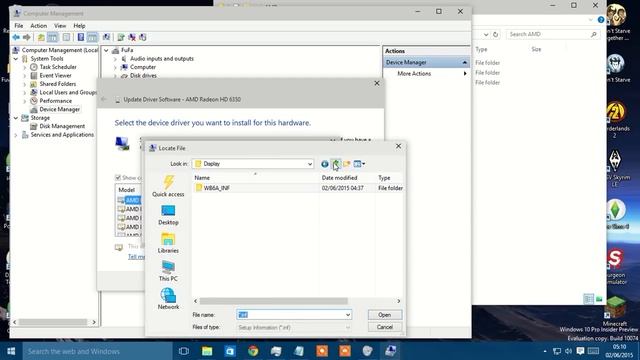Viewport: 640px width, 360px height.
Task: Select Disk Management in the tree
Action: pos(62,126)
